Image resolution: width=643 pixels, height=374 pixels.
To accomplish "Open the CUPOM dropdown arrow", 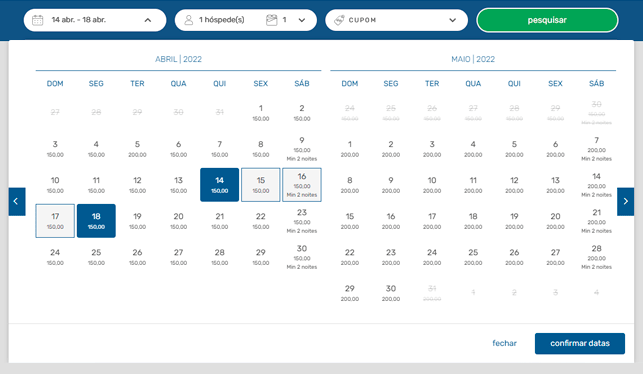I will 452,20.
